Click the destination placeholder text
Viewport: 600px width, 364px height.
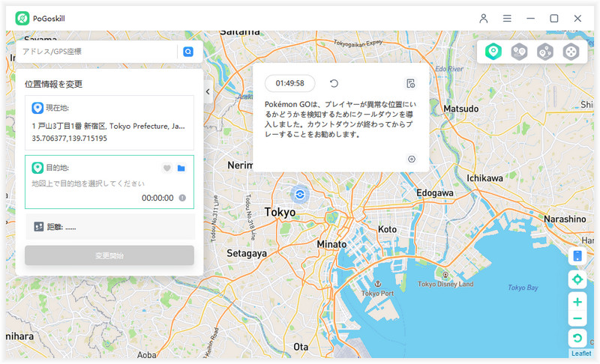click(x=88, y=183)
